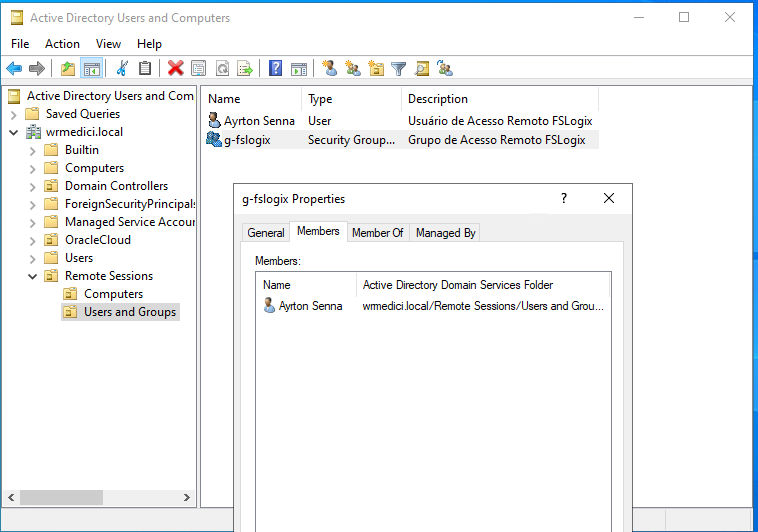Open Properties toolbar icon

[198, 69]
